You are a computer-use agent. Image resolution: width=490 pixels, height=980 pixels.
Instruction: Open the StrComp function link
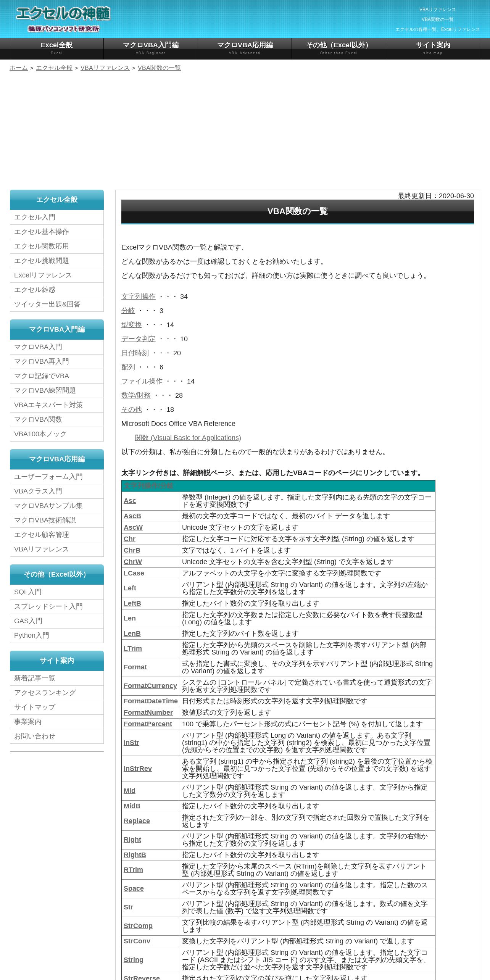(x=138, y=926)
